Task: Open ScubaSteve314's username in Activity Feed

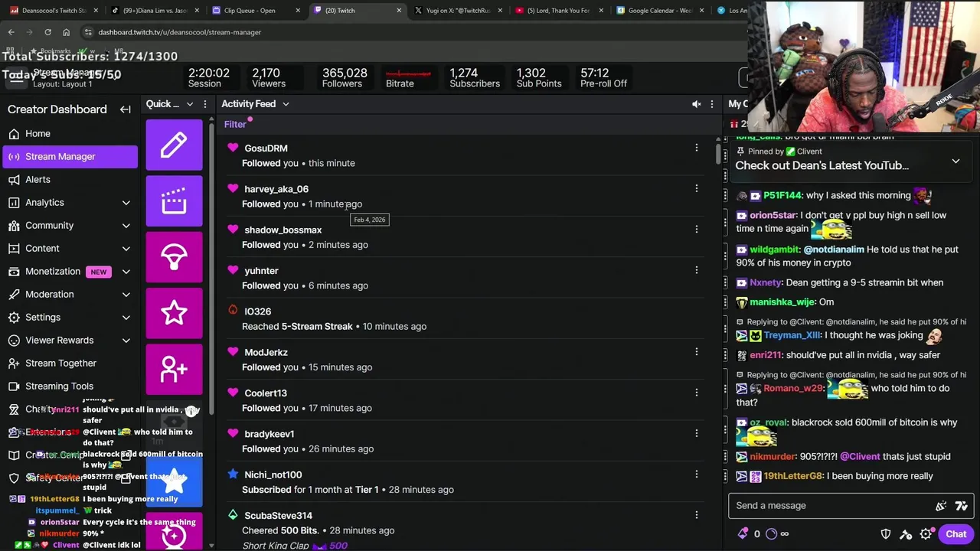Action: click(278, 516)
